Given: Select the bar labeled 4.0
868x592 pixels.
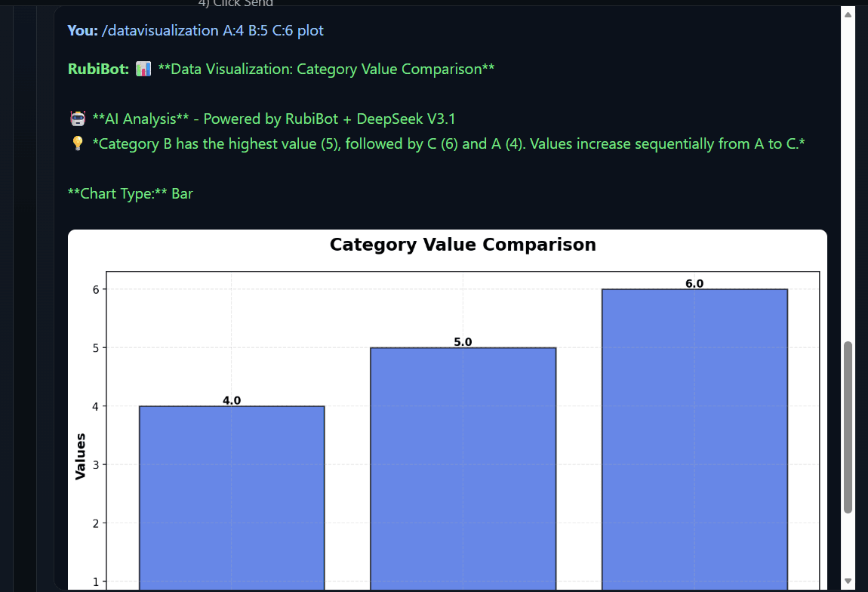Looking at the screenshot, I should pos(232,498).
